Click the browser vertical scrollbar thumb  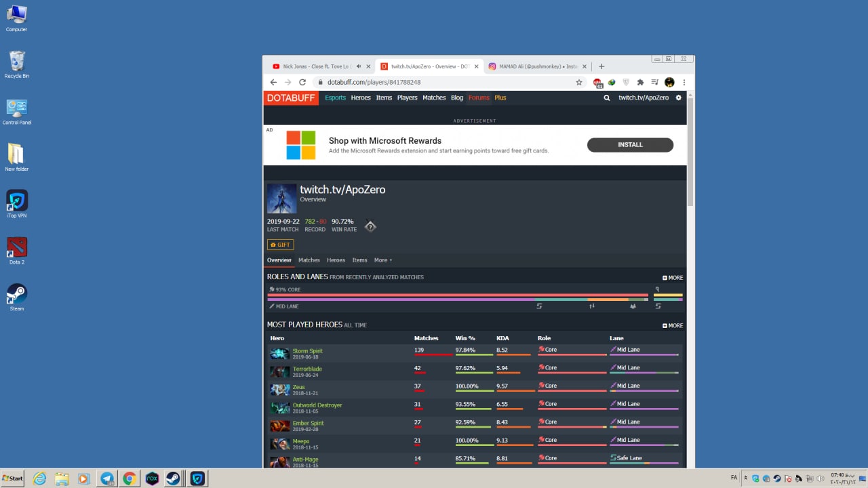[690, 152]
